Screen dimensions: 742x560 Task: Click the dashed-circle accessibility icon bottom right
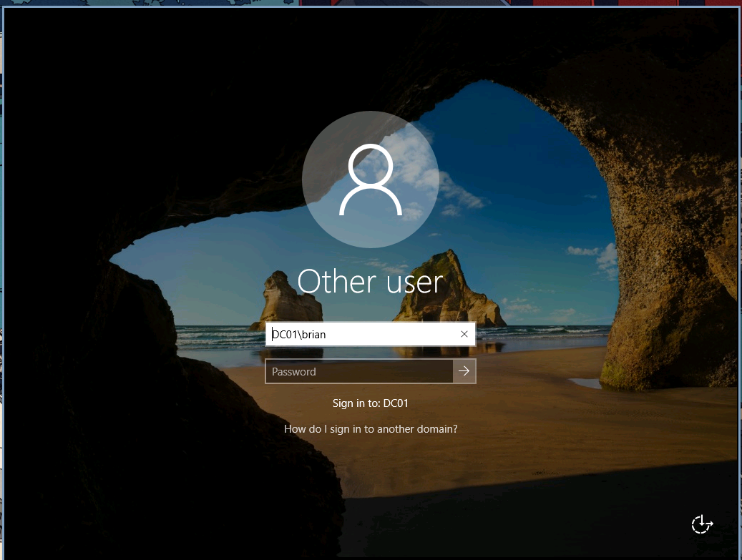(x=701, y=524)
